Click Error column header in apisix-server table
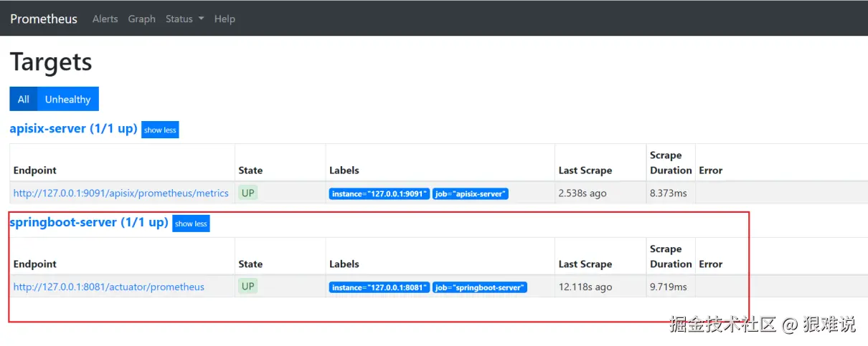Image resolution: width=868 pixels, height=346 pixels. pos(711,170)
